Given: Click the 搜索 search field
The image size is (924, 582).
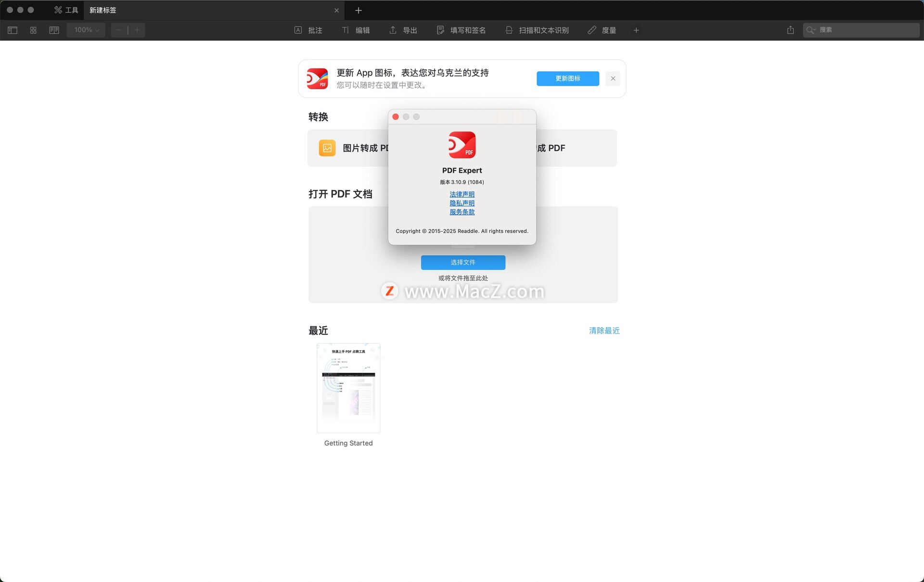Looking at the screenshot, I should pos(861,30).
